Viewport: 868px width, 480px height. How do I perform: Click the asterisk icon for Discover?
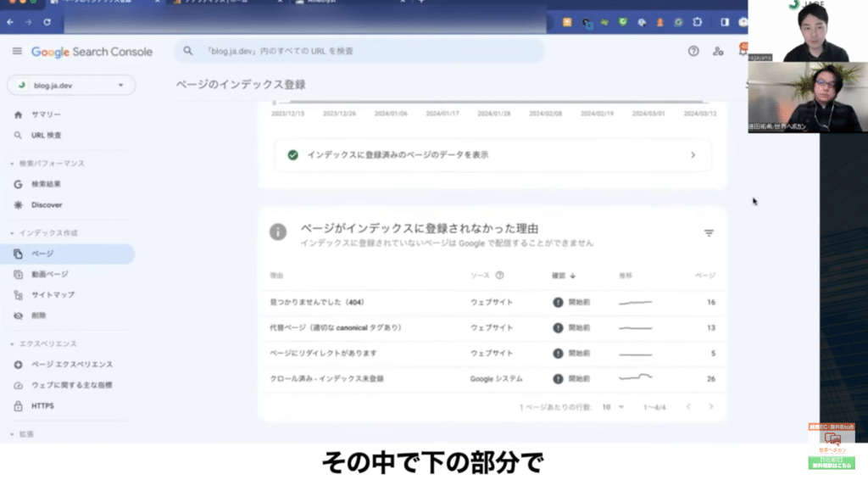19,205
